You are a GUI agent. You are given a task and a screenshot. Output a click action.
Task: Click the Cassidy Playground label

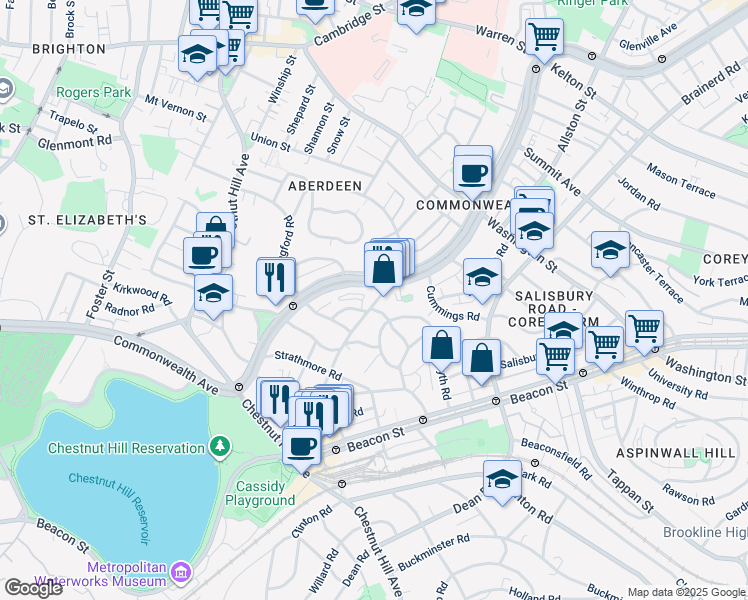pyautogui.click(x=260, y=493)
